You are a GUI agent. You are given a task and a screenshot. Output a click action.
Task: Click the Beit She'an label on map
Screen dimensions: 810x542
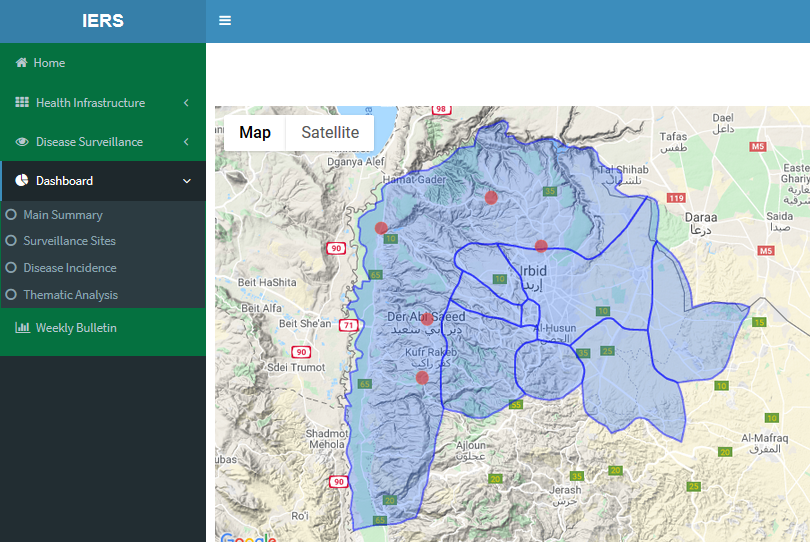[305, 323]
